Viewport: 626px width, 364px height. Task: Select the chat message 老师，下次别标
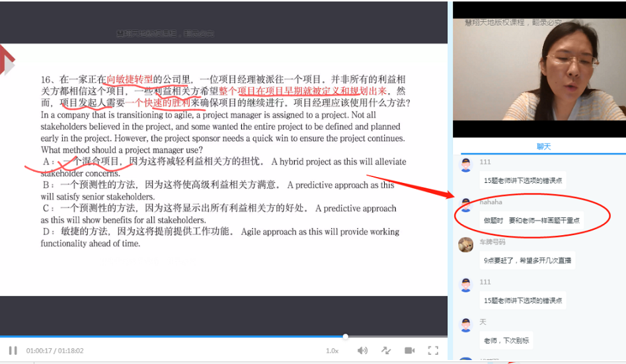505,340
